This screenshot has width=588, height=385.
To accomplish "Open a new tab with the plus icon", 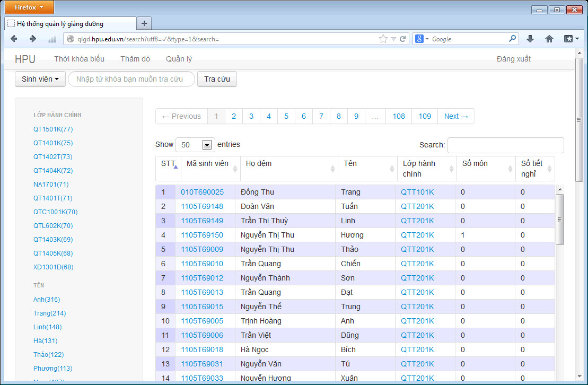I will point(144,23).
